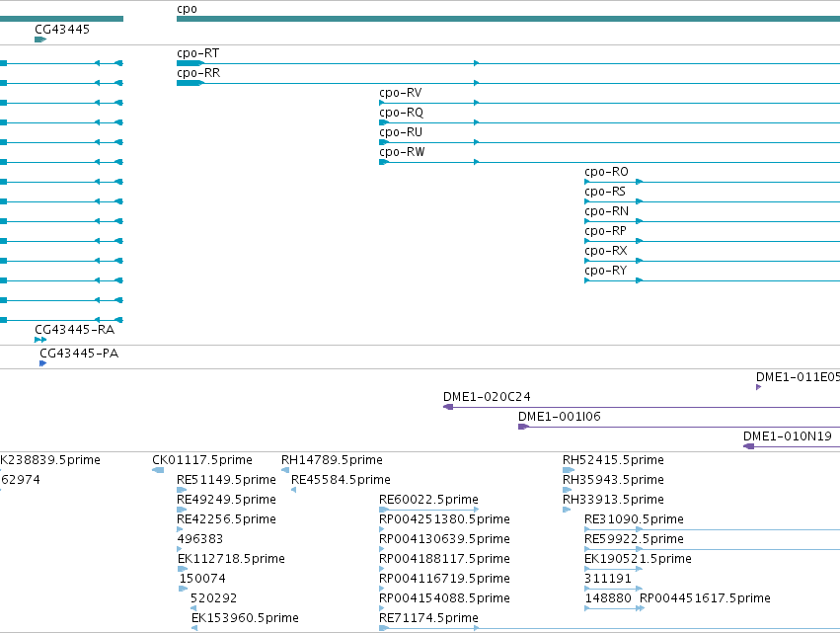840x633 pixels.
Task: Select the cpo-RS transcript label
Action: click(605, 192)
